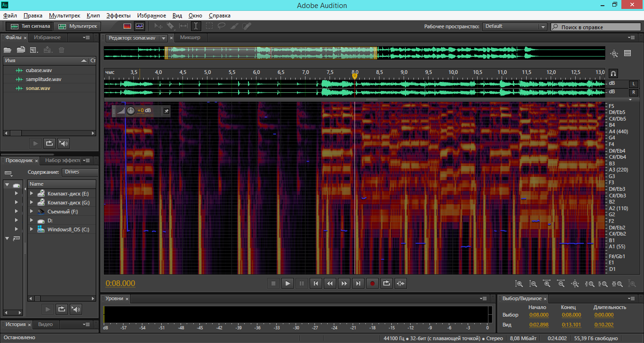Open the Levels panel options menu
Screen dimensions: 644x343
[x=483, y=299]
